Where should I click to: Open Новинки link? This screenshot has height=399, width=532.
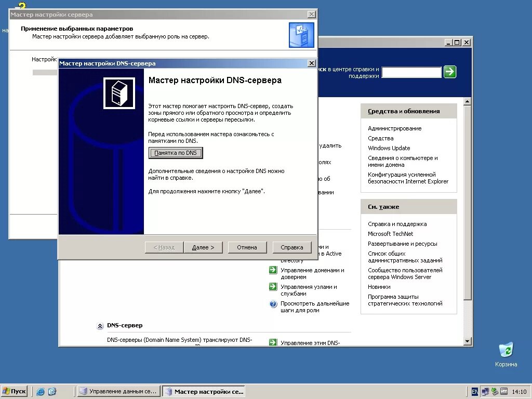pos(379,287)
